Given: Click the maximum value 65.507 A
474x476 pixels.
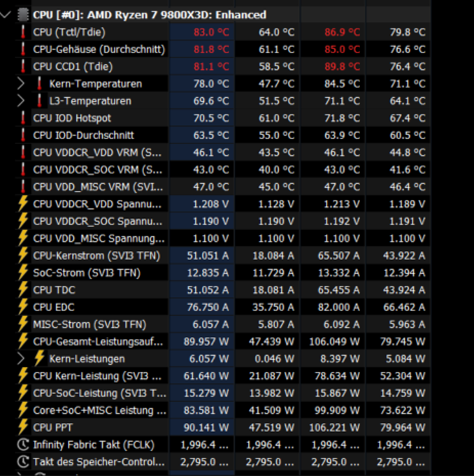Looking at the screenshot, I should (x=338, y=256).
